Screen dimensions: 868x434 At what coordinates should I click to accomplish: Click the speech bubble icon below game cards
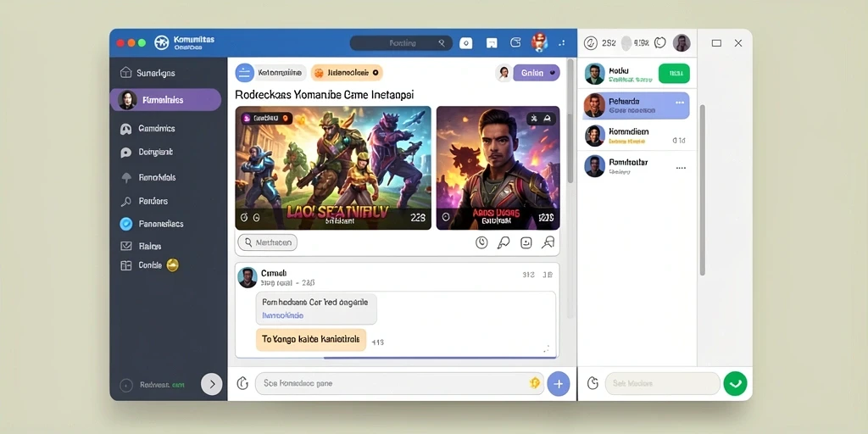coord(504,242)
